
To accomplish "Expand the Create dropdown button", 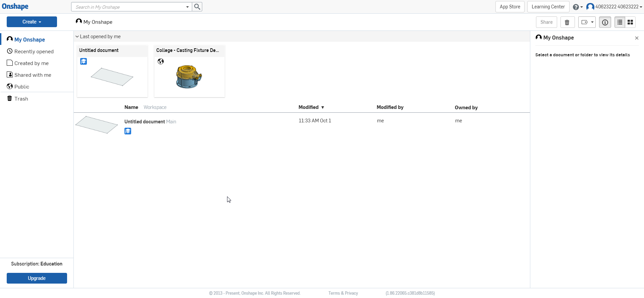I will (x=32, y=22).
